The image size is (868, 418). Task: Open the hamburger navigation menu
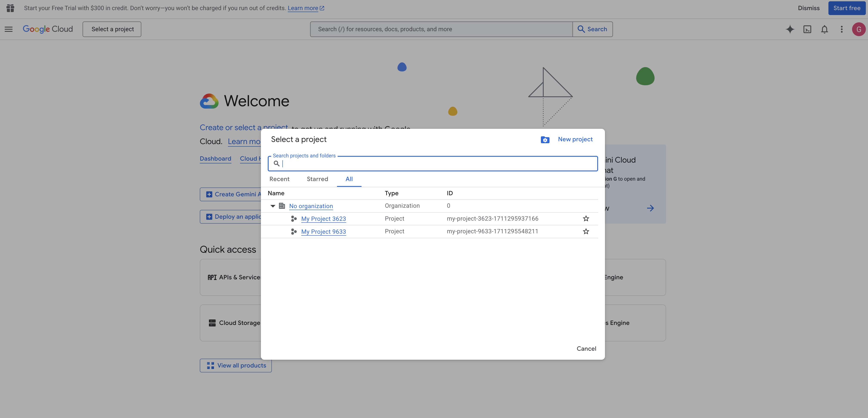pos(8,29)
